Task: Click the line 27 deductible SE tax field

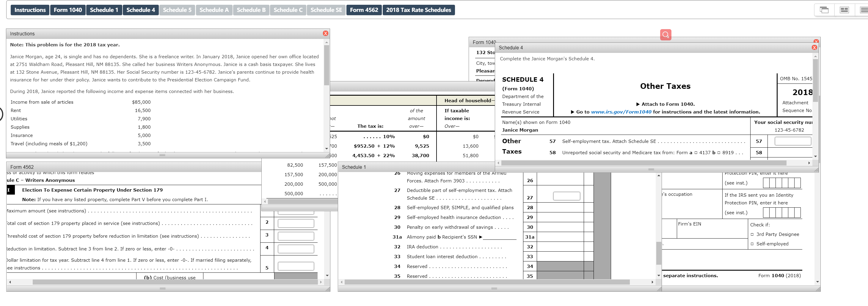Action: coord(566,196)
